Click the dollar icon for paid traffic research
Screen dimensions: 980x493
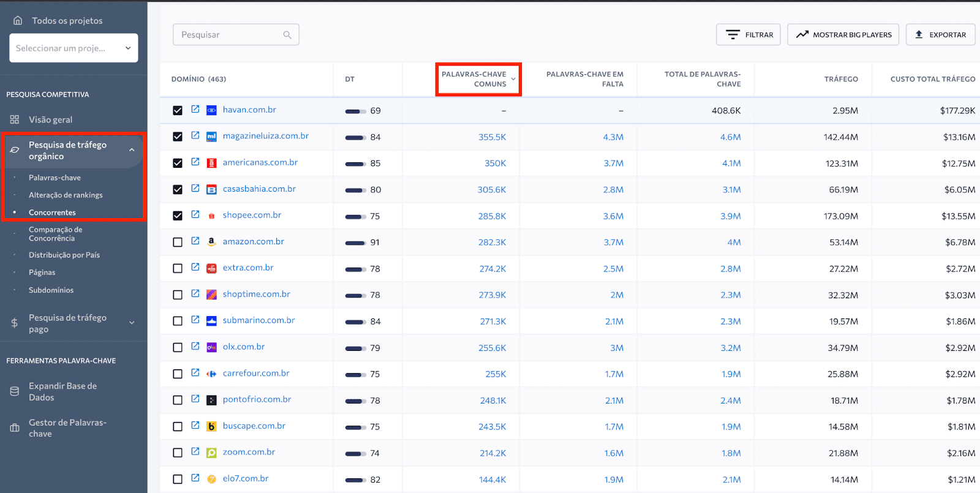tap(15, 323)
